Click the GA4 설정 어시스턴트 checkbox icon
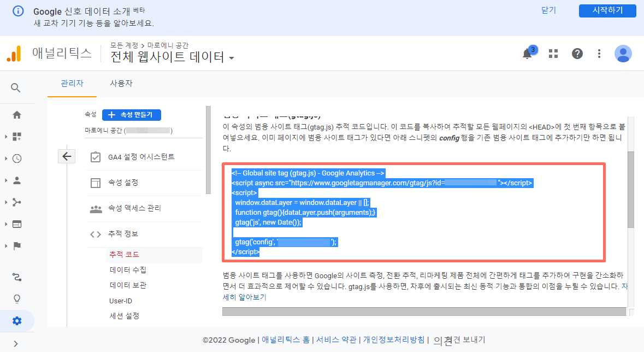Screen dimensions: 644x352 pos(95,157)
